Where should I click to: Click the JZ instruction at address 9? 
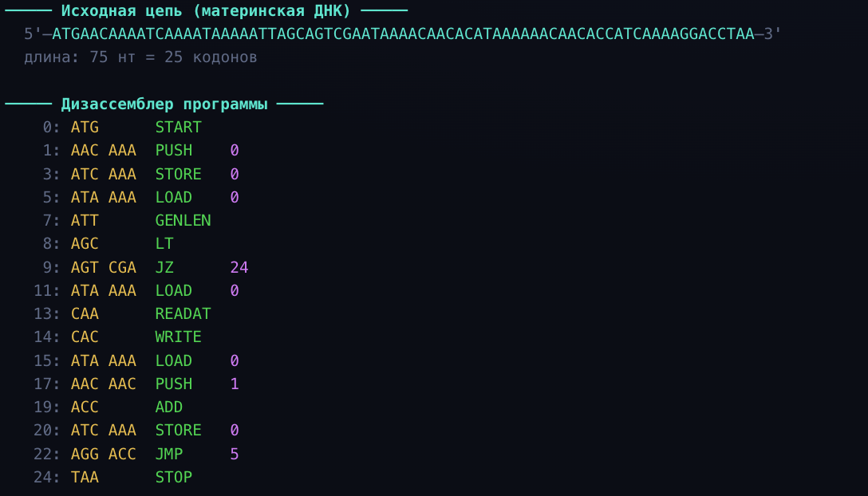click(x=164, y=267)
